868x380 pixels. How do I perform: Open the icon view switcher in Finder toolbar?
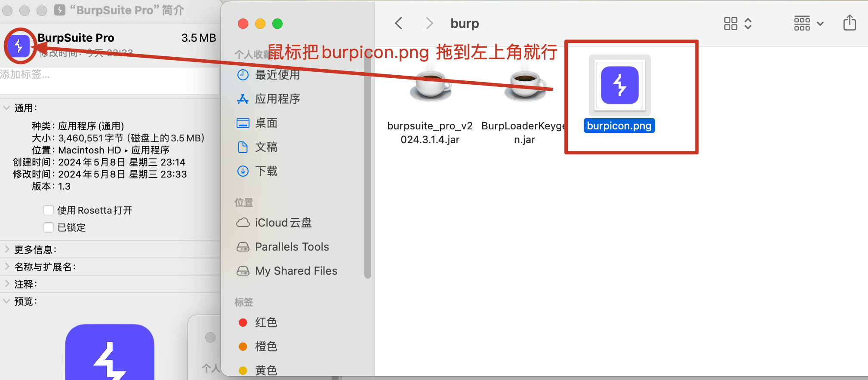(x=738, y=24)
